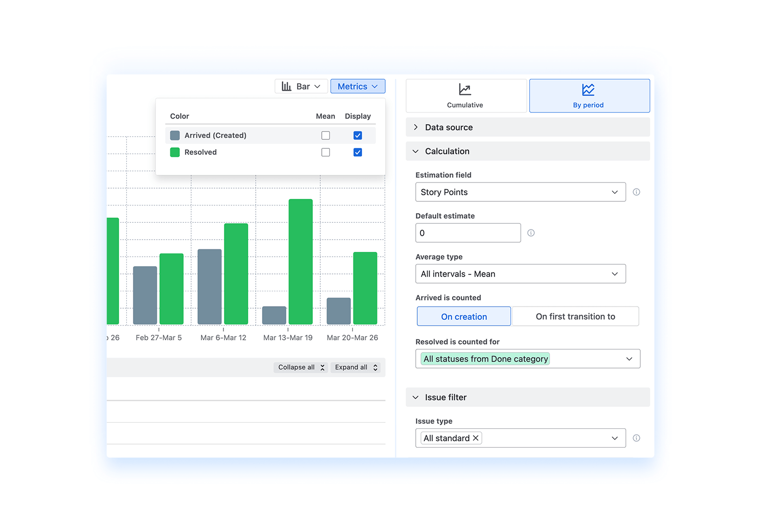Screen dimensions: 761x532
Task: Click the Arrived (Created) gray color swatch
Action: [x=175, y=135]
